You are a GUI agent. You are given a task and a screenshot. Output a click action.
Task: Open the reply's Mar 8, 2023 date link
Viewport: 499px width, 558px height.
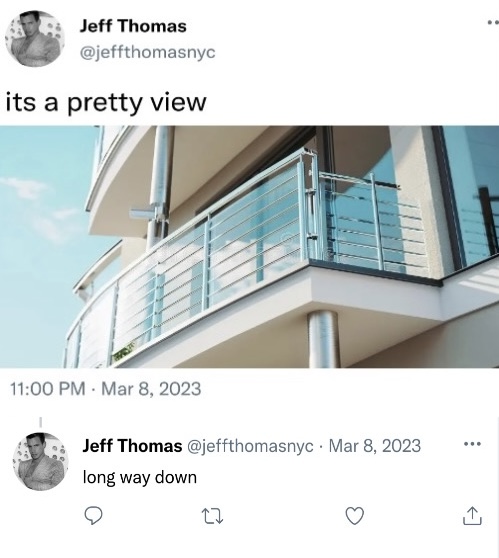(375, 446)
